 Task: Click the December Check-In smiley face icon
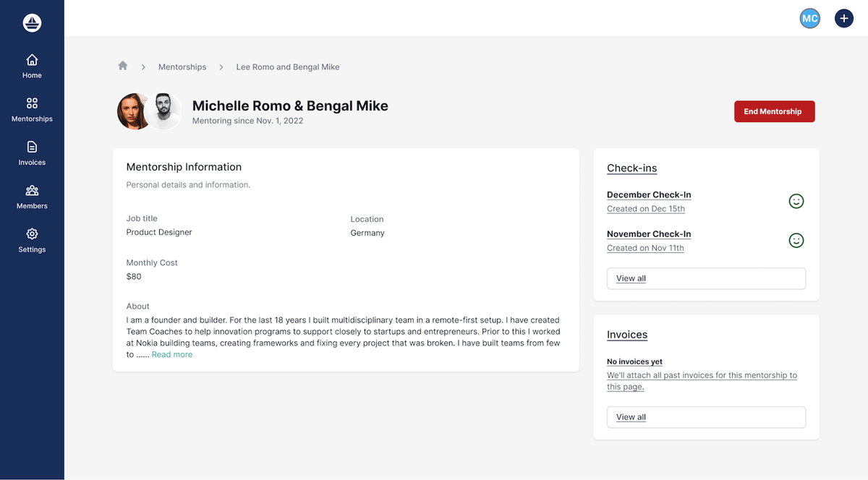pos(796,202)
